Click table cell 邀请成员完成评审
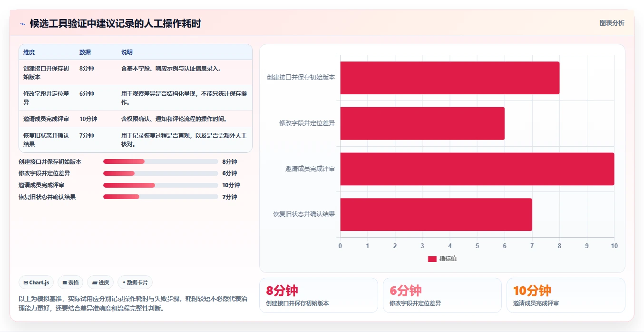The image size is (644, 332). coord(46,119)
